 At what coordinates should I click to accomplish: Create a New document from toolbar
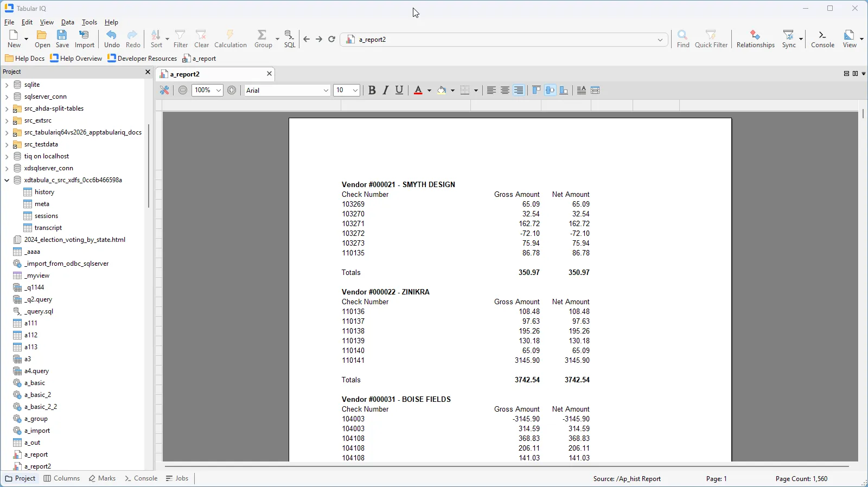coord(14,39)
